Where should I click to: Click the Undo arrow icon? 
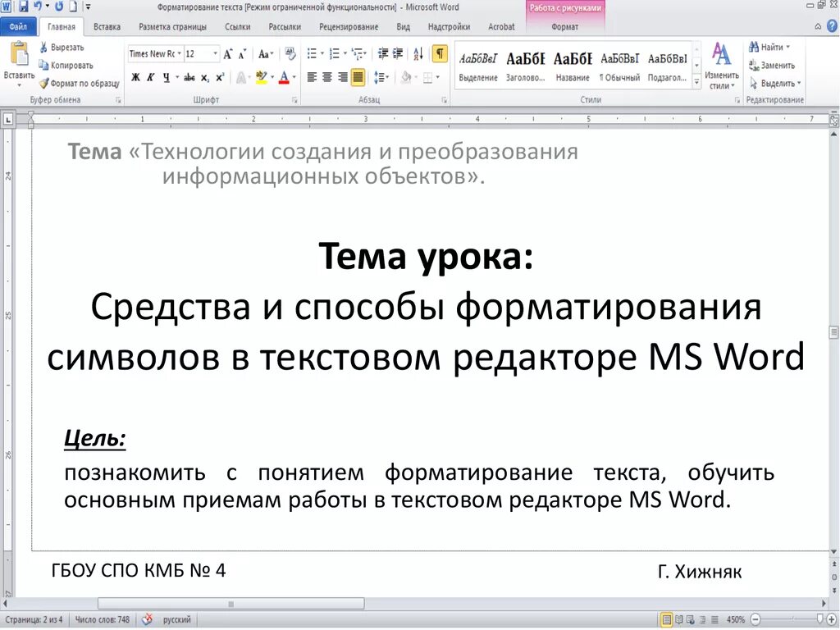(38, 7)
